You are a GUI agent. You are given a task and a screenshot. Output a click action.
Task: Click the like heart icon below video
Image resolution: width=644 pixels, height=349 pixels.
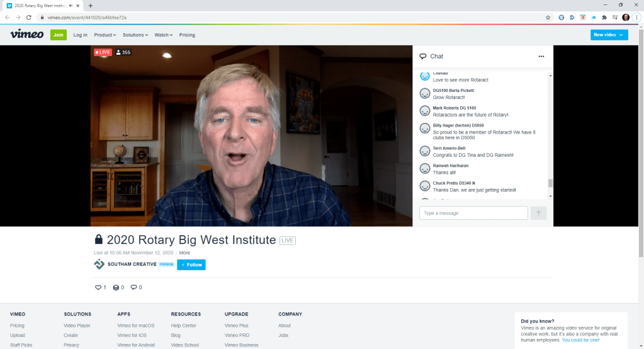(x=98, y=287)
